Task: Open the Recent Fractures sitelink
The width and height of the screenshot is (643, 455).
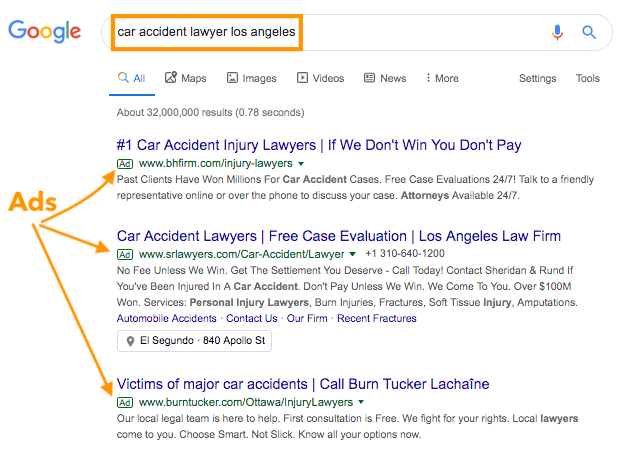Action: (x=377, y=318)
